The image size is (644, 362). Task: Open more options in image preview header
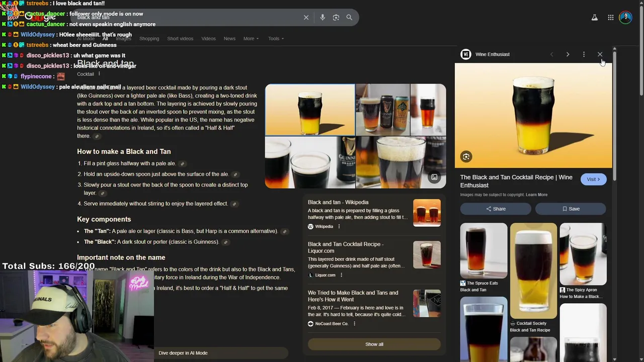click(584, 54)
